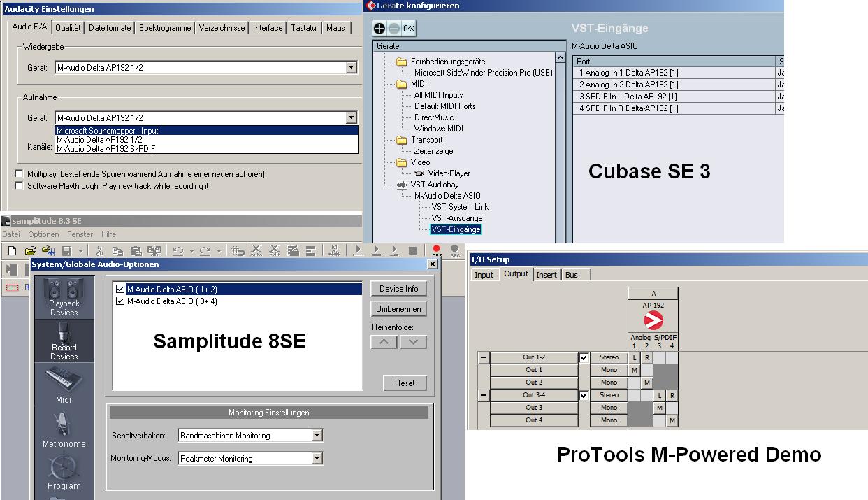
Task: Click the Umbenennen button
Action: tap(398, 309)
